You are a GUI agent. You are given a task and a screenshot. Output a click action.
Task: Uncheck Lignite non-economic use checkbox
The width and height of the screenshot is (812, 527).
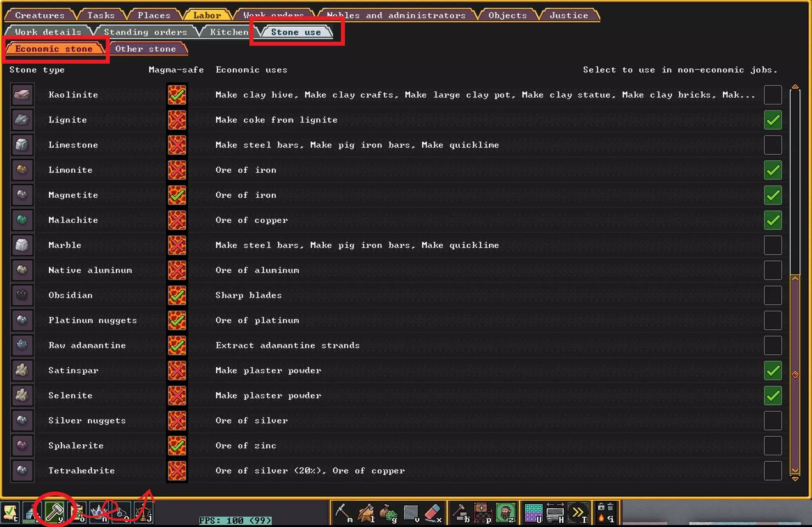(772, 120)
